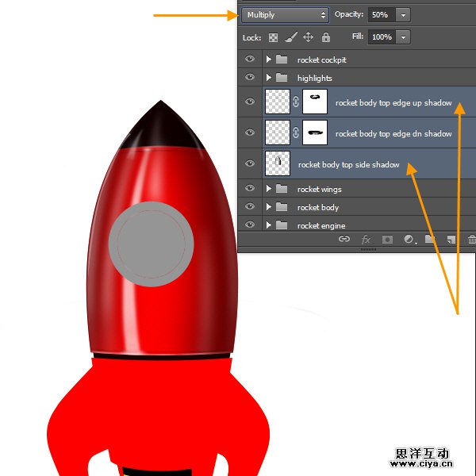Toggle lock transparent pixels icon
This screenshot has height=476, width=476.
pyautogui.click(x=273, y=37)
